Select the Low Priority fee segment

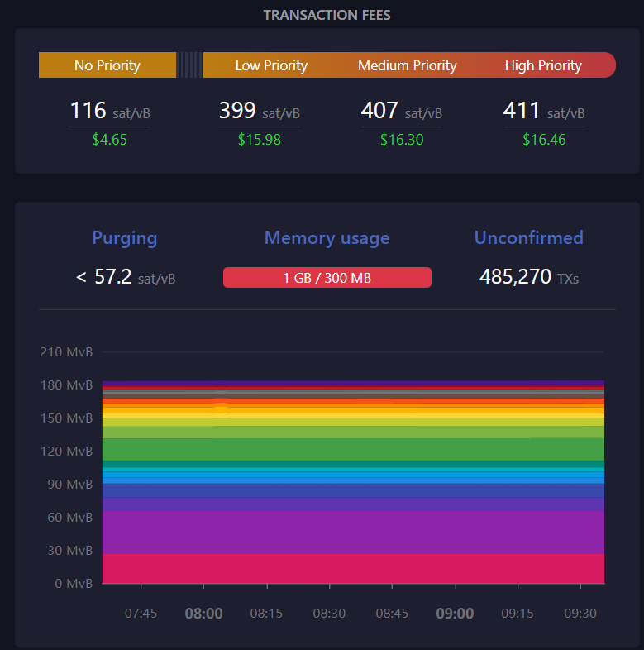pos(271,65)
